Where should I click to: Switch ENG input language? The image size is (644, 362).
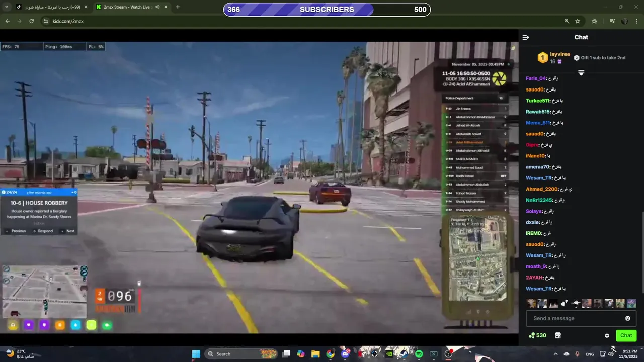[590, 354]
